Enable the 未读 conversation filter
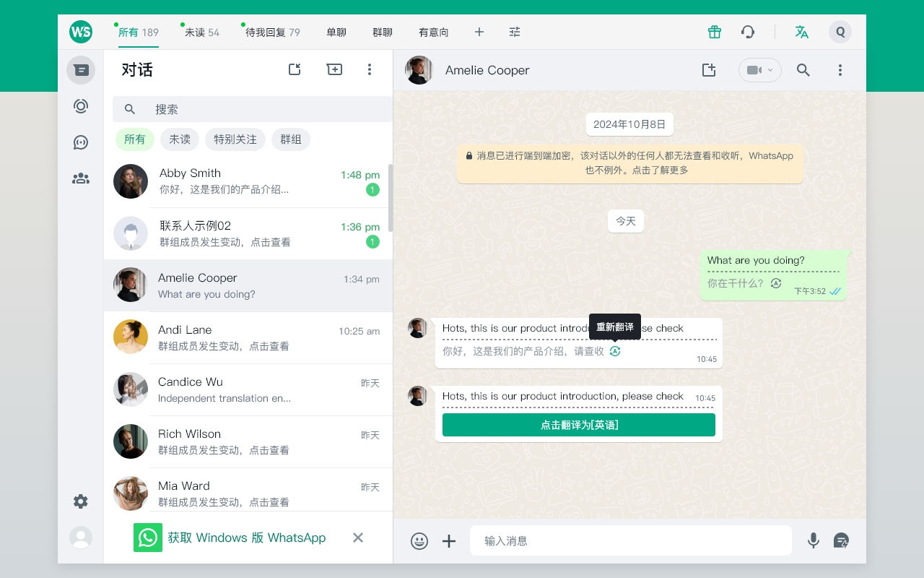924x578 pixels. click(180, 139)
